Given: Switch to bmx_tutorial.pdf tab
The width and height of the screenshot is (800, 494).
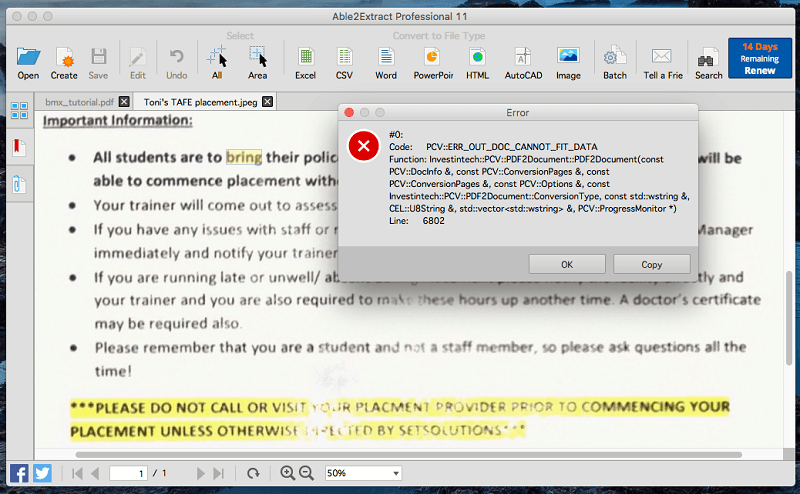Looking at the screenshot, I should (x=80, y=102).
